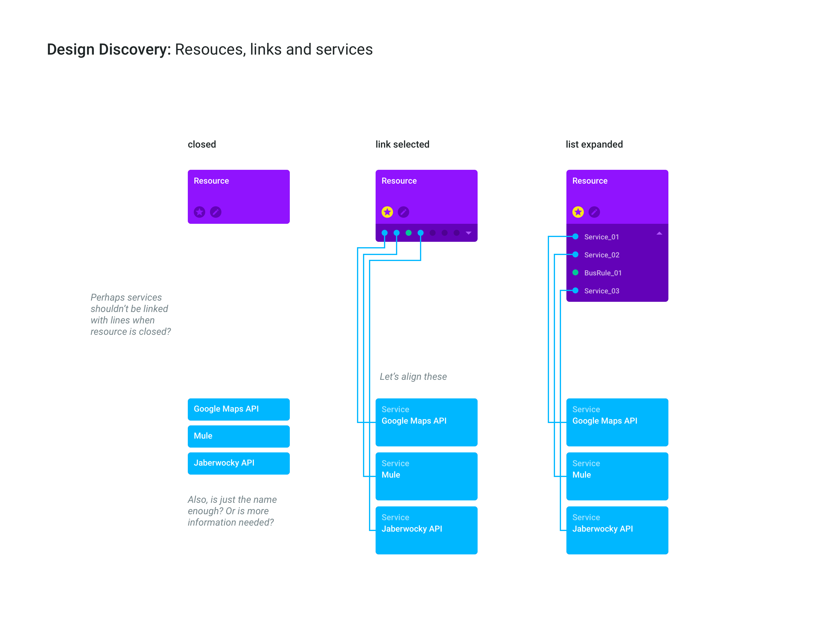840x624 pixels.
Task: Click edit pencil on list expanded Resource card
Action: (x=594, y=212)
